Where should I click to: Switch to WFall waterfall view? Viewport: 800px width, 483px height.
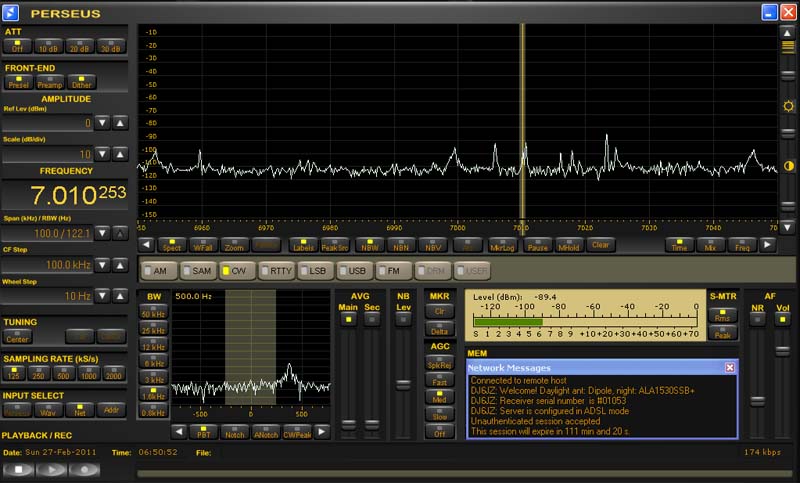tap(203, 245)
